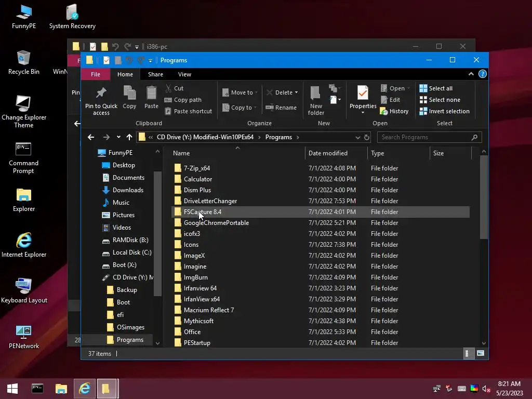Open History in the ribbon
The image size is (532, 399).
pyautogui.click(x=394, y=111)
